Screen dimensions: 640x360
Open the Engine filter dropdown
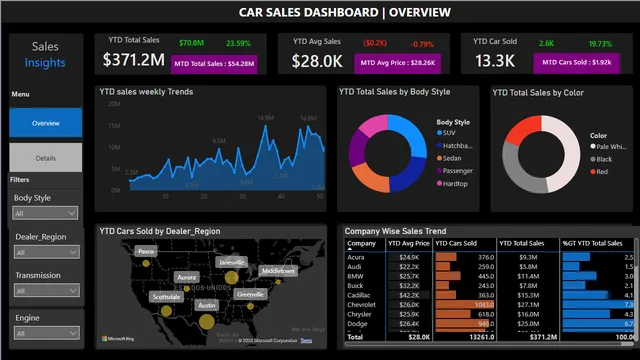46,333
